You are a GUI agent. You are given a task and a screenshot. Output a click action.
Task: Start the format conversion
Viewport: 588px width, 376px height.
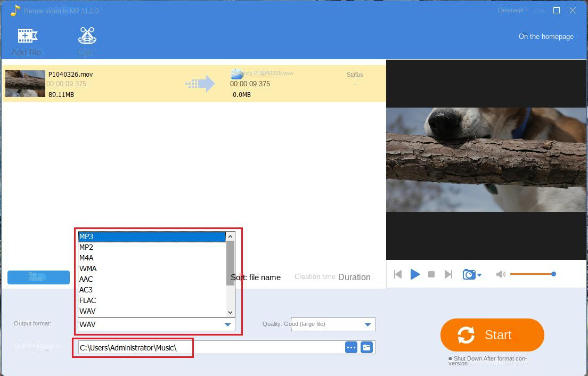(x=492, y=335)
